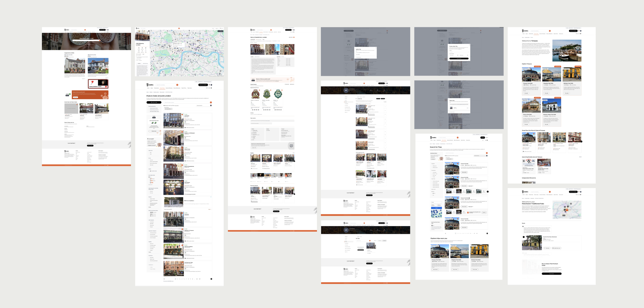Click the favourite icon on the Admiralty pub photo
This screenshot has width=644, height=308.
[182, 114]
